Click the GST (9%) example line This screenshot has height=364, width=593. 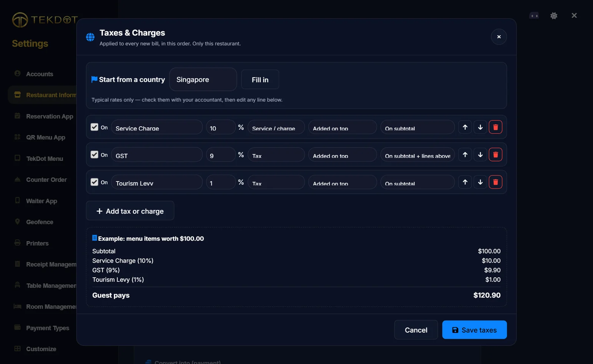point(106,270)
